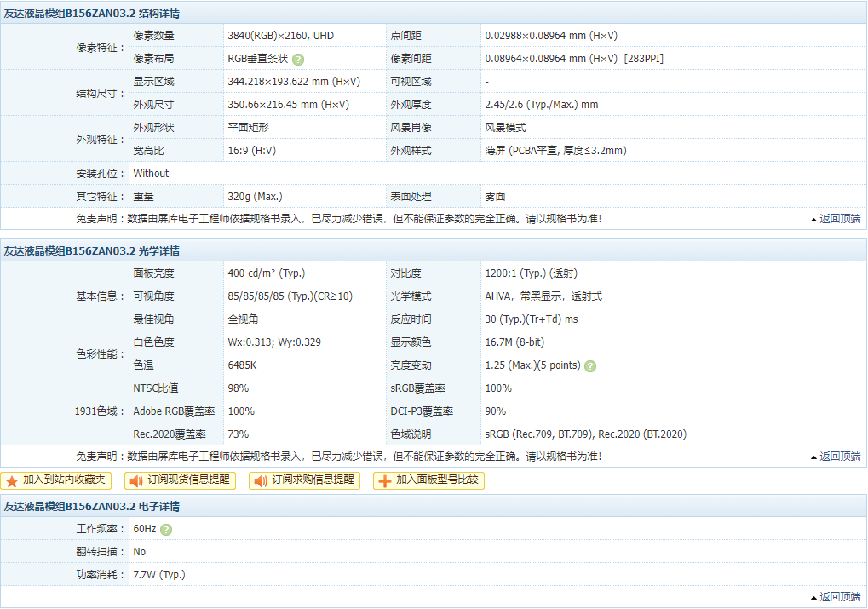
Task: Select the 电子详情 section header title
Action: (x=92, y=507)
